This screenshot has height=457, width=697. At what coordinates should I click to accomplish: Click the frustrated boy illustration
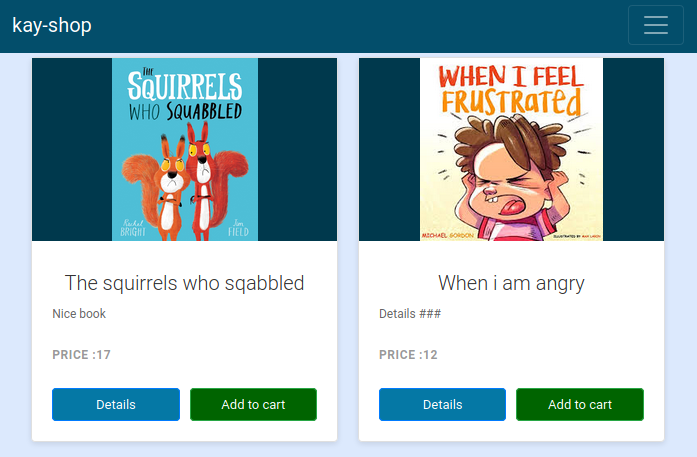point(510,170)
